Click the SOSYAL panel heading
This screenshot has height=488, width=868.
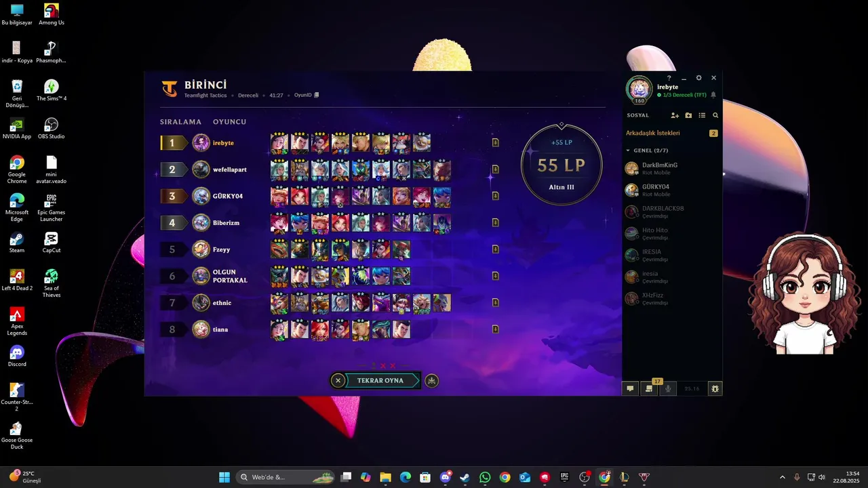637,115
